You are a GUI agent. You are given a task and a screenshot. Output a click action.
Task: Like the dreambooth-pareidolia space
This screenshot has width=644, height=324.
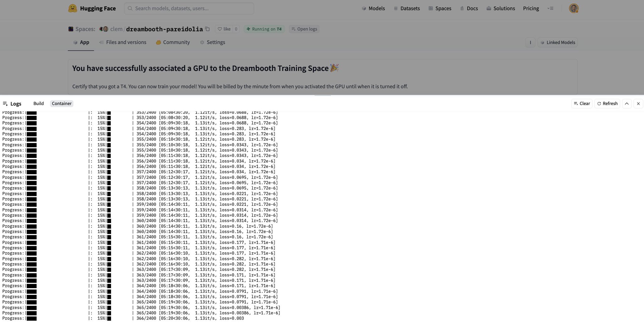(224, 29)
